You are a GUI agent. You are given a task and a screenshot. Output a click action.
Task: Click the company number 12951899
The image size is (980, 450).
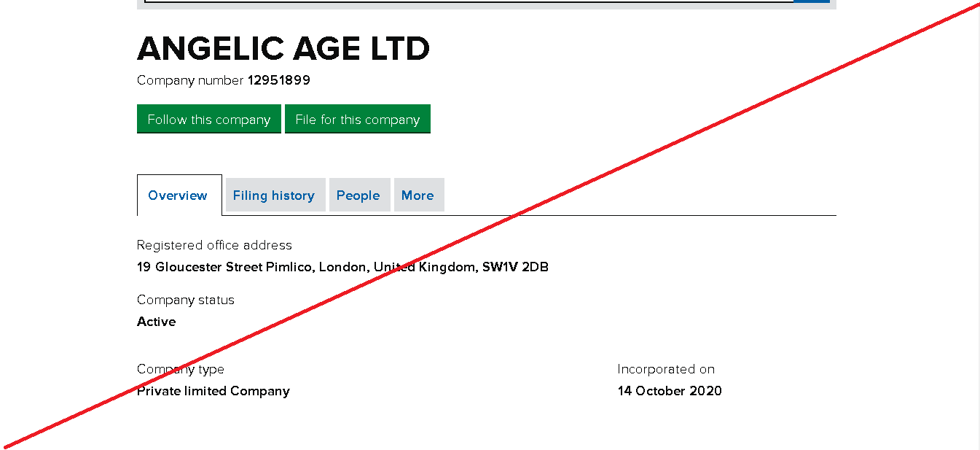[x=279, y=80]
